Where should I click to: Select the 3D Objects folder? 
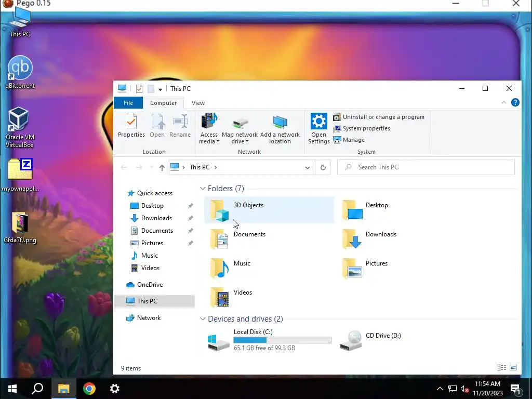point(269,210)
